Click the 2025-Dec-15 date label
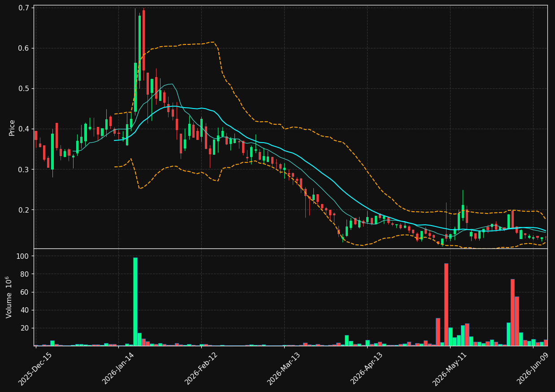555x392 pixels. pyautogui.click(x=35, y=369)
